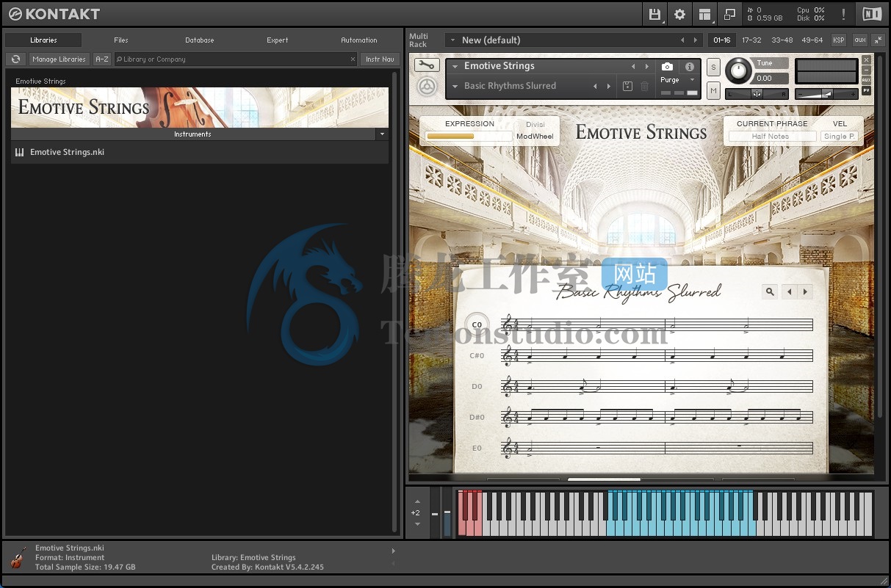The height and width of the screenshot is (588, 891).
Task: Select the C0 phrase keyswitch
Action: click(x=477, y=324)
